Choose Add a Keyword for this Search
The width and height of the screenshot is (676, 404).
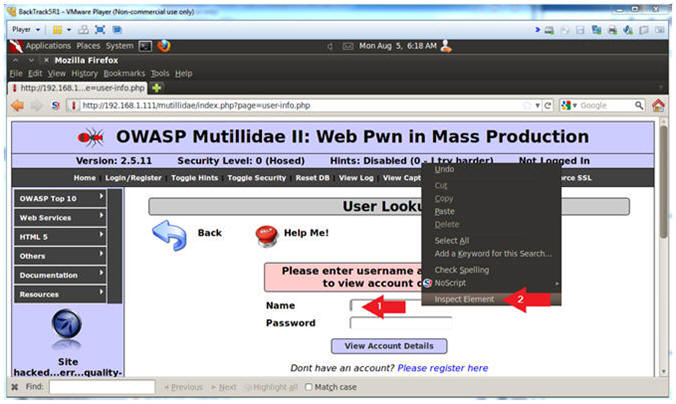coord(491,254)
